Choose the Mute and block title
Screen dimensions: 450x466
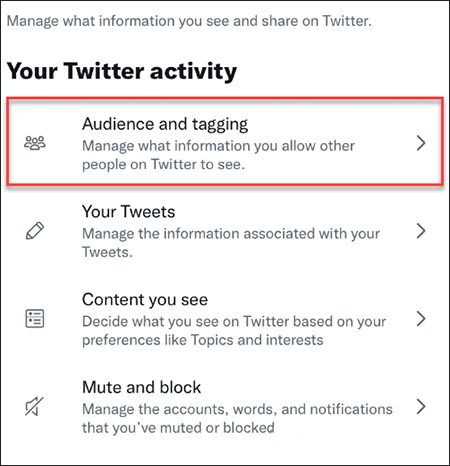141,387
